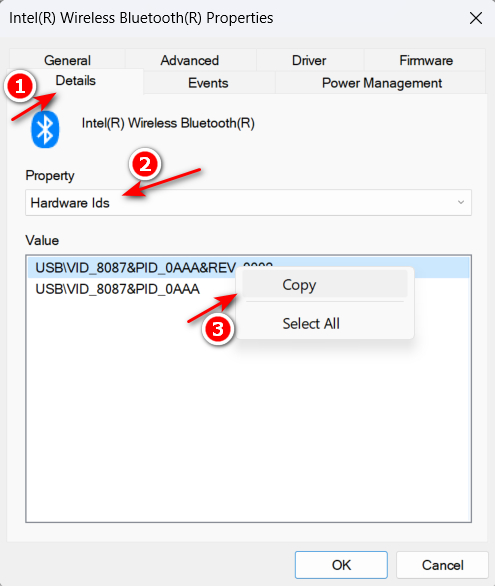Choose Select All from the context menu

click(325, 323)
